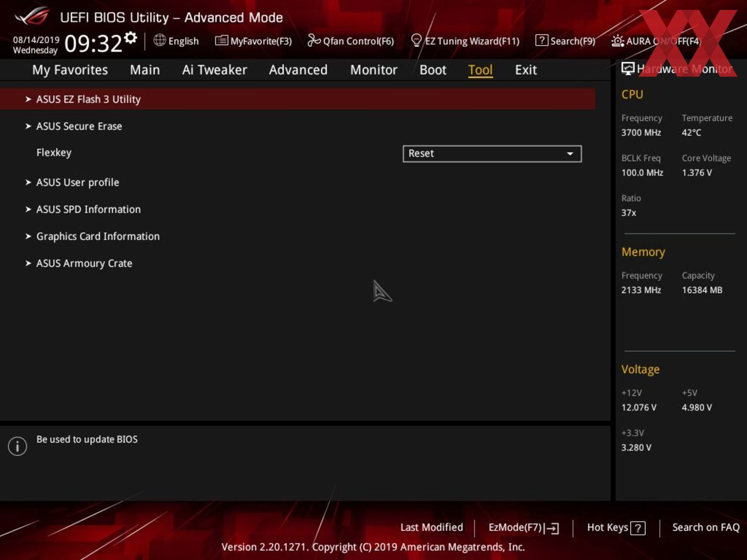Screen dimensions: 747x560
Task: Switch to Ai Tweaker tab
Action: (x=214, y=70)
